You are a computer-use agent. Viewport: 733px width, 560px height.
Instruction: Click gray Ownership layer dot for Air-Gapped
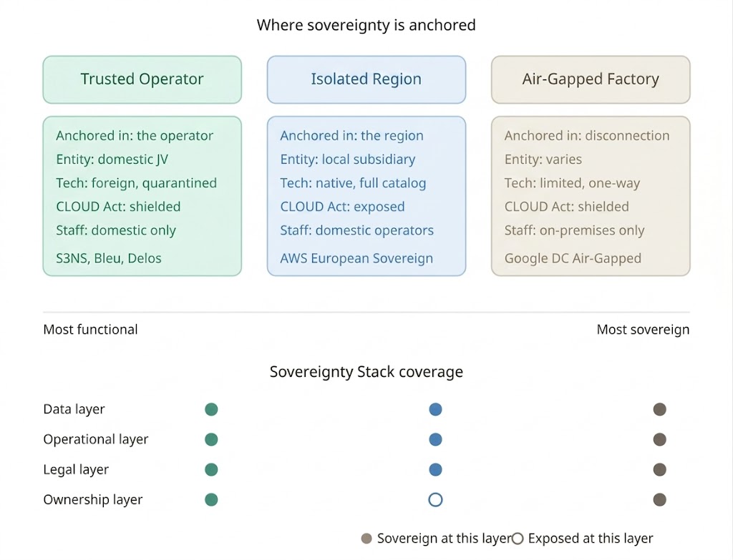tap(660, 500)
